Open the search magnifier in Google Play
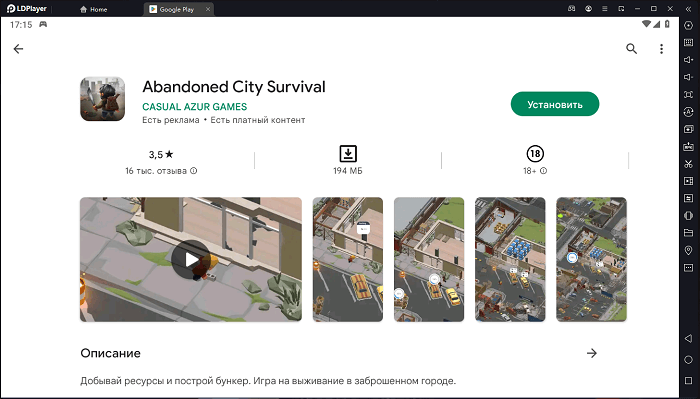Viewport: 700px width, 399px height. (631, 49)
